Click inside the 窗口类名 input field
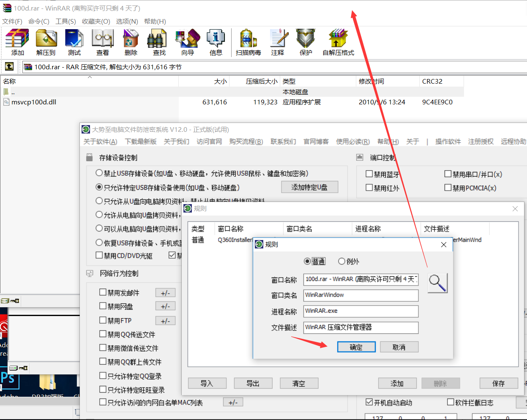 click(361, 295)
